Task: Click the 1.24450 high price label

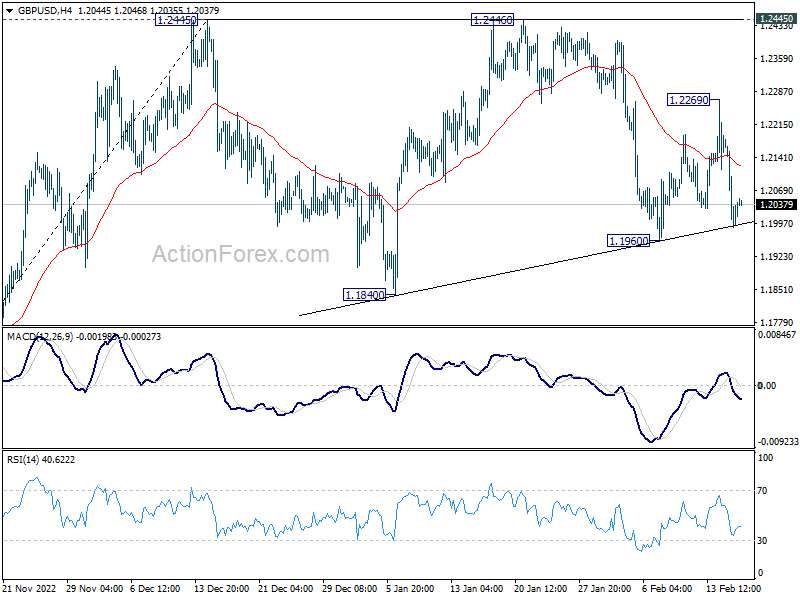Action: coord(176,20)
